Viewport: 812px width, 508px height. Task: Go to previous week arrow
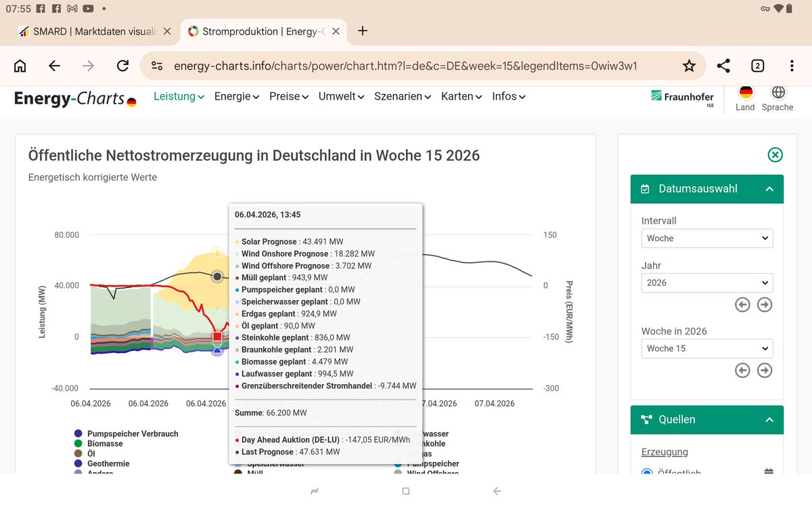(x=742, y=371)
